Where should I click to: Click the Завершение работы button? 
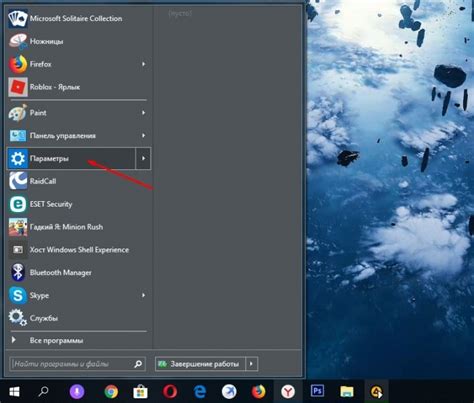pyautogui.click(x=200, y=364)
